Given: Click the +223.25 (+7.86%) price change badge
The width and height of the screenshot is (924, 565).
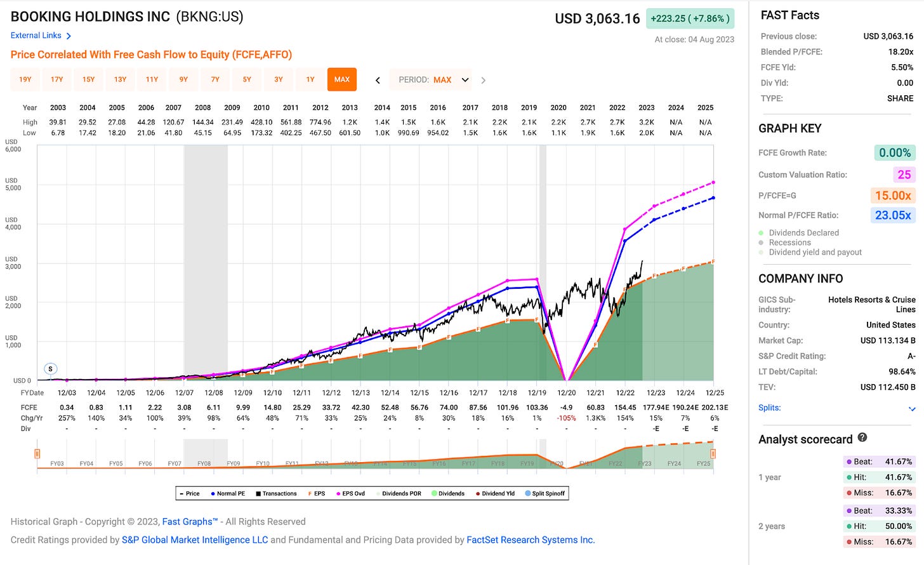Looking at the screenshot, I should tap(690, 18).
